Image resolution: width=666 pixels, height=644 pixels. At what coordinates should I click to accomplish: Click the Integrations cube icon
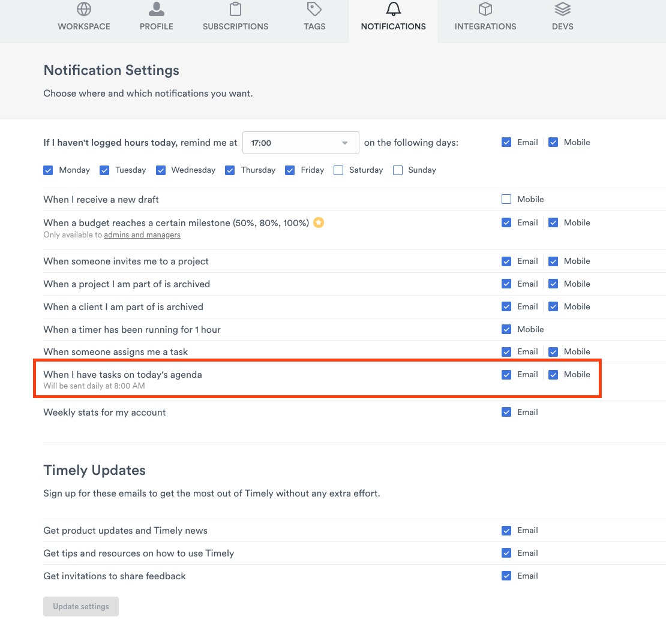click(x=485, y=9)
